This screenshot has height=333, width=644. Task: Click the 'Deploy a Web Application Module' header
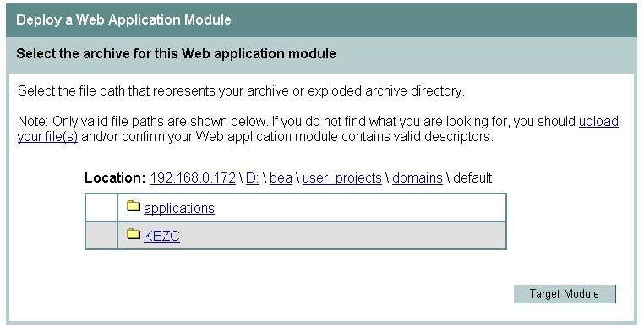[x=123, y=19]
